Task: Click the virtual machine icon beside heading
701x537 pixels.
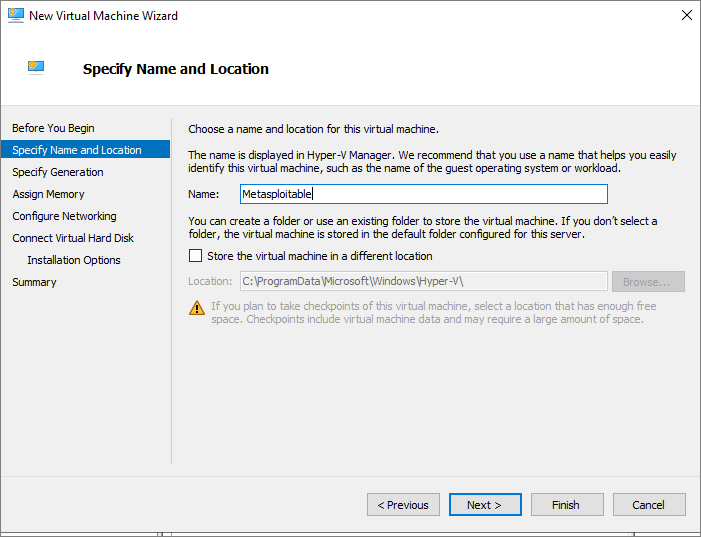Action: click(36, 68)
